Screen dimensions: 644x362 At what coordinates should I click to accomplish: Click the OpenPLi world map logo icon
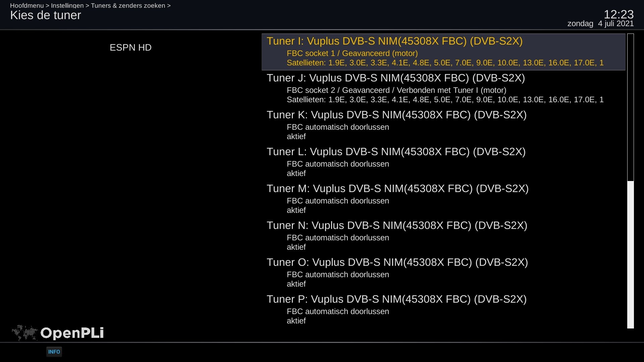(x=24, y=333)
